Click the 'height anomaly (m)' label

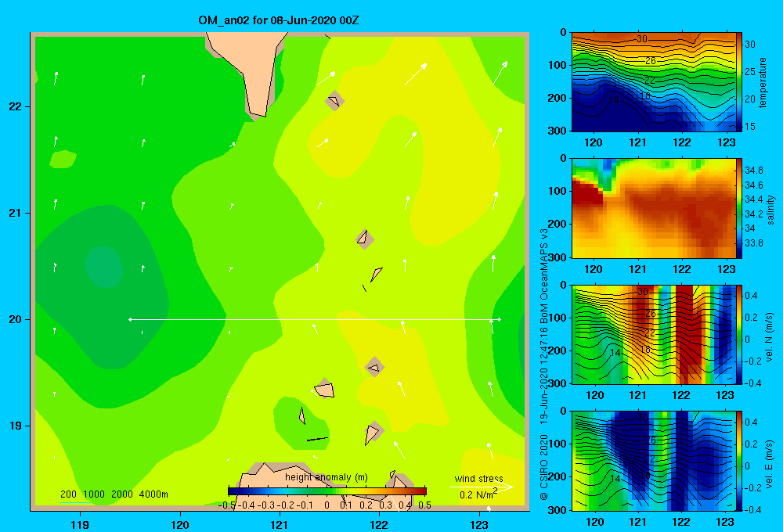(x=326, y=477)
